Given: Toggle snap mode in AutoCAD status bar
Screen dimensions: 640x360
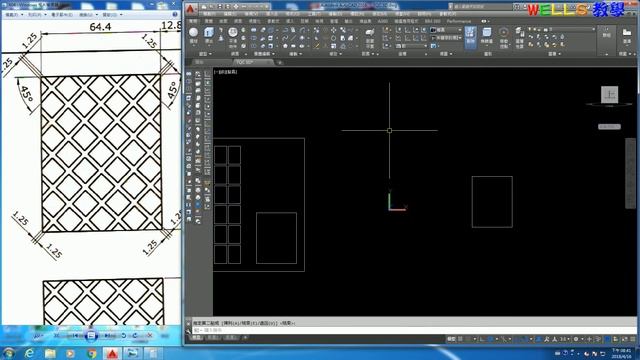Looking at the screenshot, I should (468, 339).
